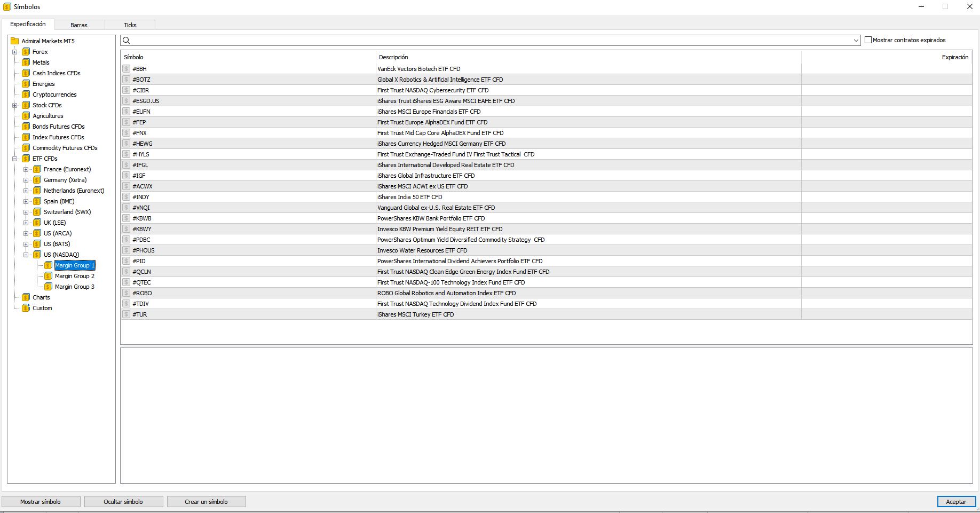Viewport: 980px width, 513px height.
Task: Select the Margin Group 1 tree item
Action: tap(75, 265)
